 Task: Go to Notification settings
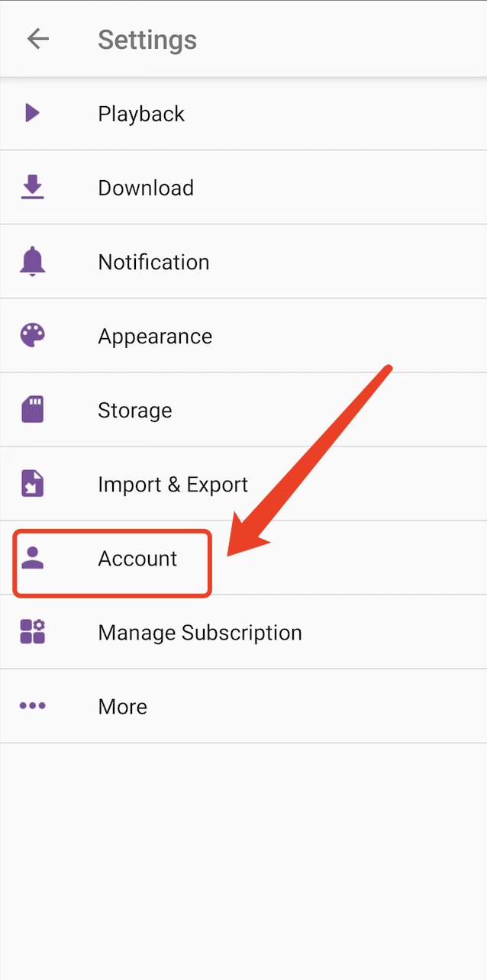point(153,262)
